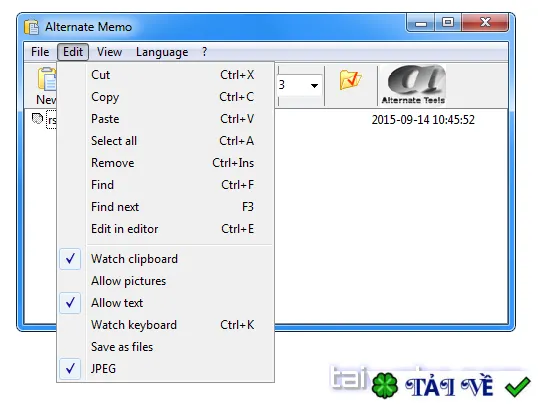Close the Edit menu from the menu bar
This screenshot has height=406, width=538.
click(73, 52)
